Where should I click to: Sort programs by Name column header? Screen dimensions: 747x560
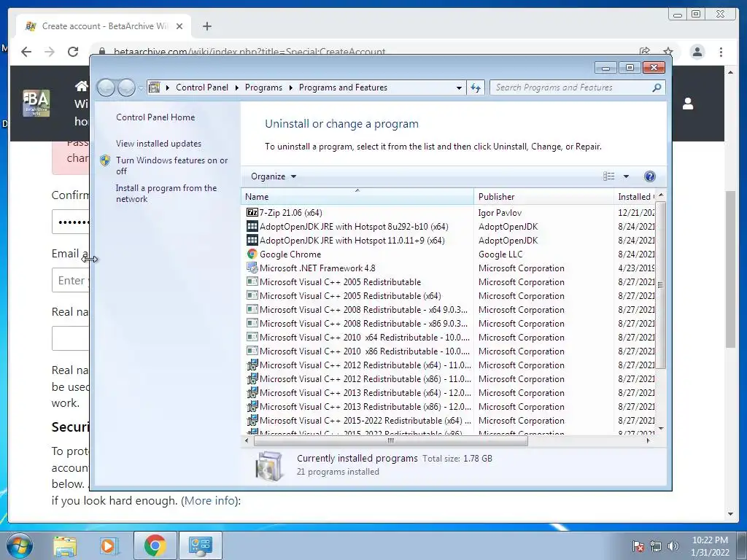[357, 197]
